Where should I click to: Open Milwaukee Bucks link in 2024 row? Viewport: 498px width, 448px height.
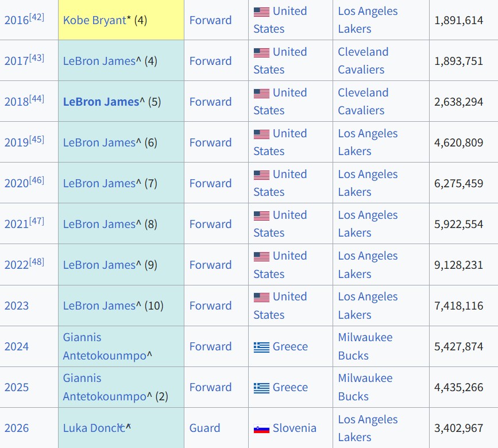365,346
